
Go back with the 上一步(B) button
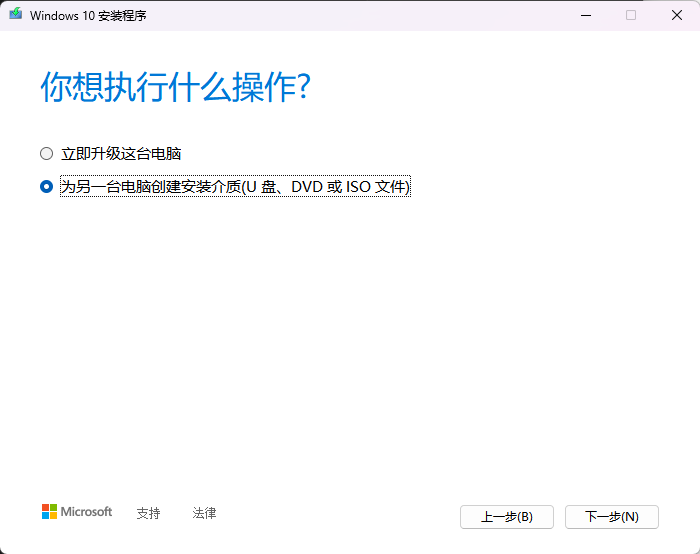coord(507,517)
